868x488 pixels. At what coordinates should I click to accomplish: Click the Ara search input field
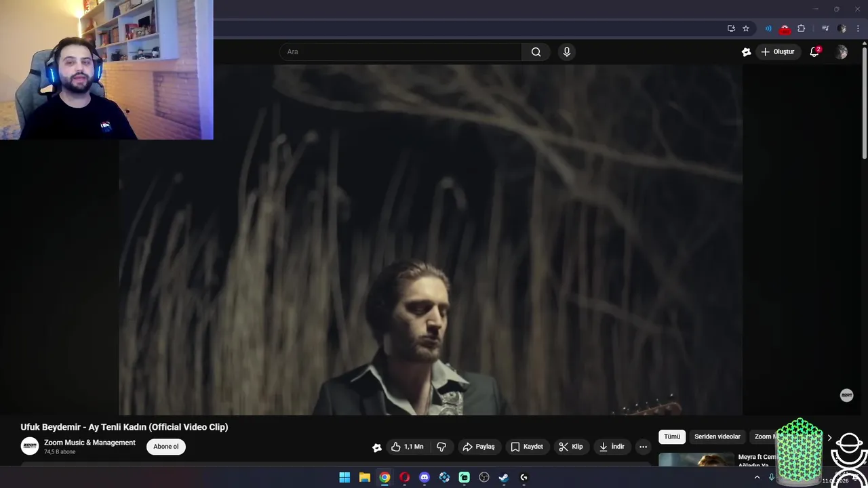(x=400, y=52)
